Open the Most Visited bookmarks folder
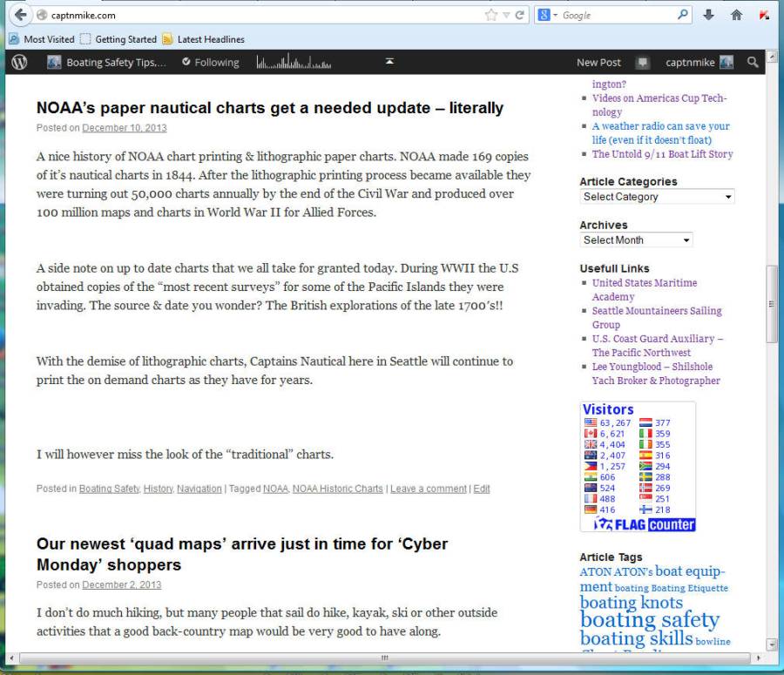 [x=42, y=39]
